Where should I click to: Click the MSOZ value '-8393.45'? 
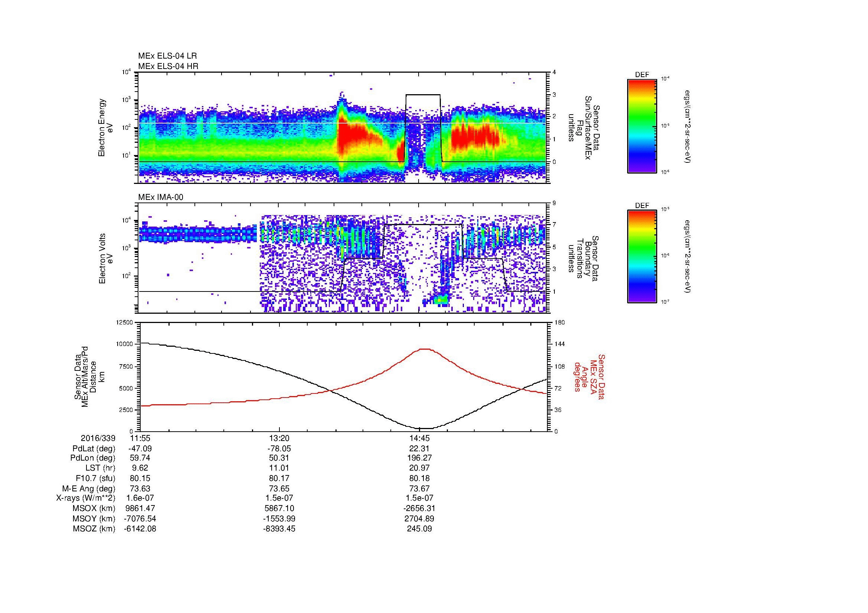point(279,529)
